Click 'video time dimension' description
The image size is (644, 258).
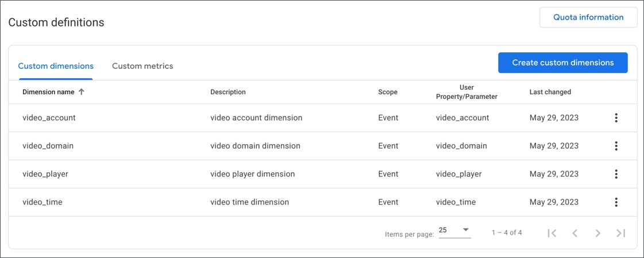pyautogui.click(x=250, y=202)
